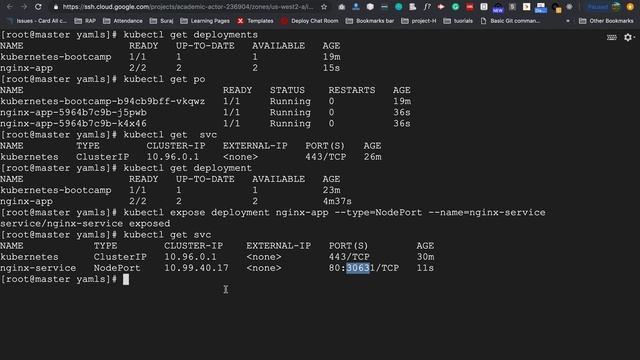The image size is (640, 360).
Task: Click the terminal cursor at the prompt
Action: point(126,279)
